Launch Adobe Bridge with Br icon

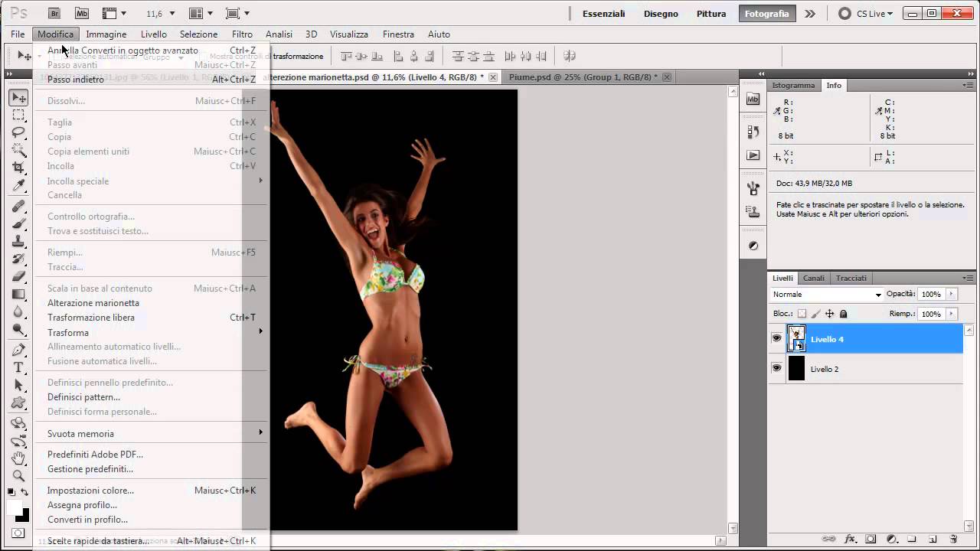click(x=54, y=13)
